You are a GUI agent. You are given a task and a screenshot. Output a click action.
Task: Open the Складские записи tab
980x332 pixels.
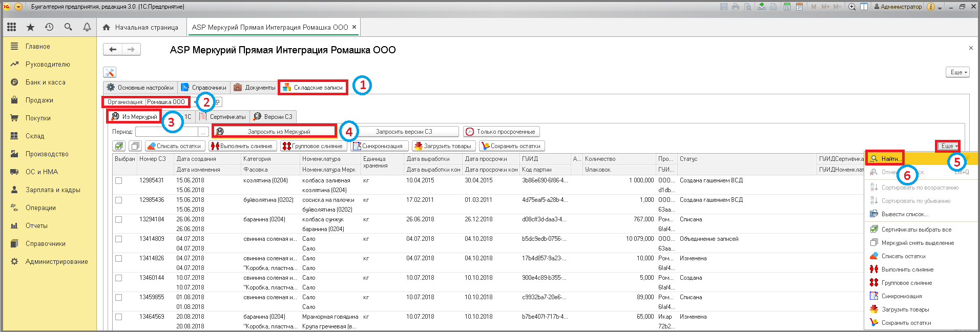tap(313, 88)
